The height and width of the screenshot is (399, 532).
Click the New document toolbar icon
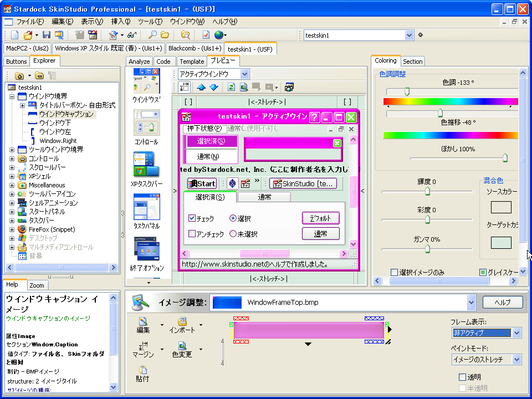pyautogui.click(x=14, y=34)
